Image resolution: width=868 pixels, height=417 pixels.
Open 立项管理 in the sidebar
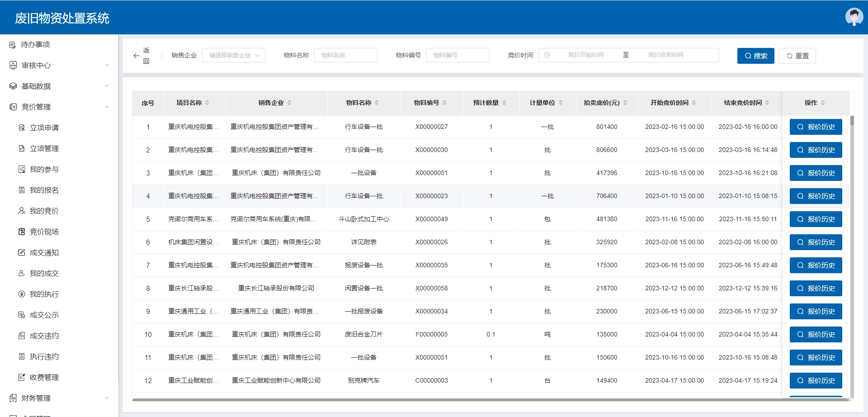(44, 149)
